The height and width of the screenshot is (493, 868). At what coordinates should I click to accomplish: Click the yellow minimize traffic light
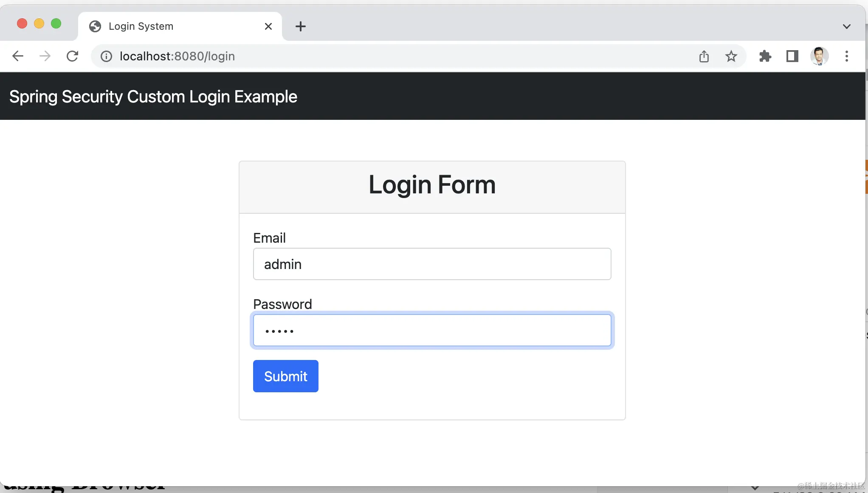39,23
